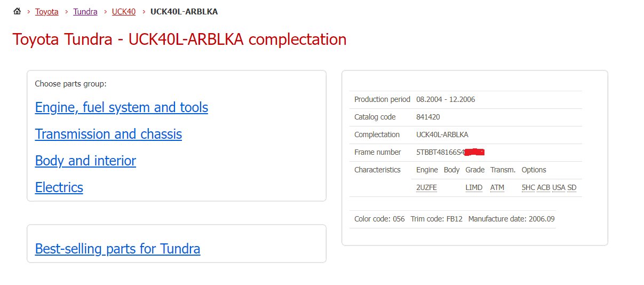This screenshot has height=285, width=644.
Task: Click the 5HC option code
Action: [x=528, y=188]
